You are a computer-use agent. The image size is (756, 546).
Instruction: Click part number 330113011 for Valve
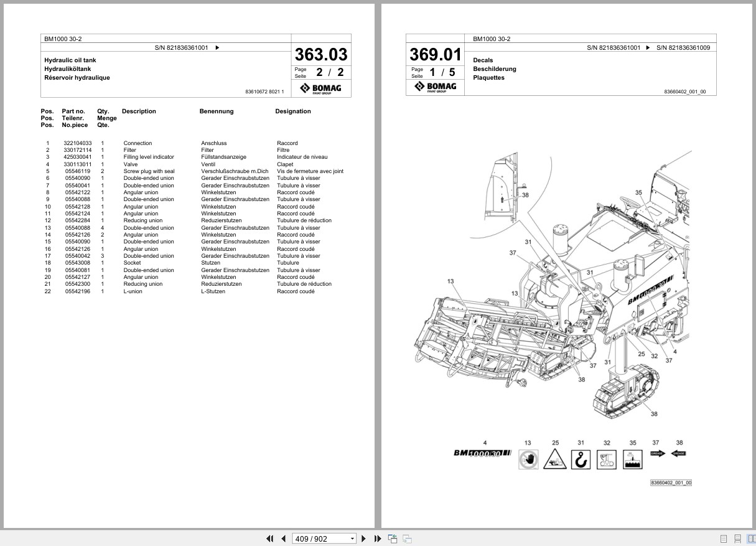point(77,164)
